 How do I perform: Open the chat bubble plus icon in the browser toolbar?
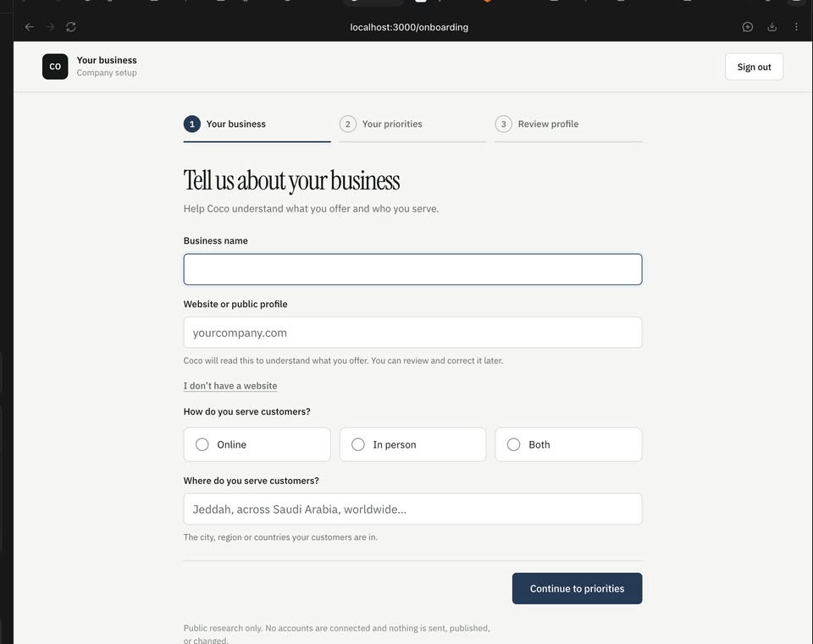(748, 27)
